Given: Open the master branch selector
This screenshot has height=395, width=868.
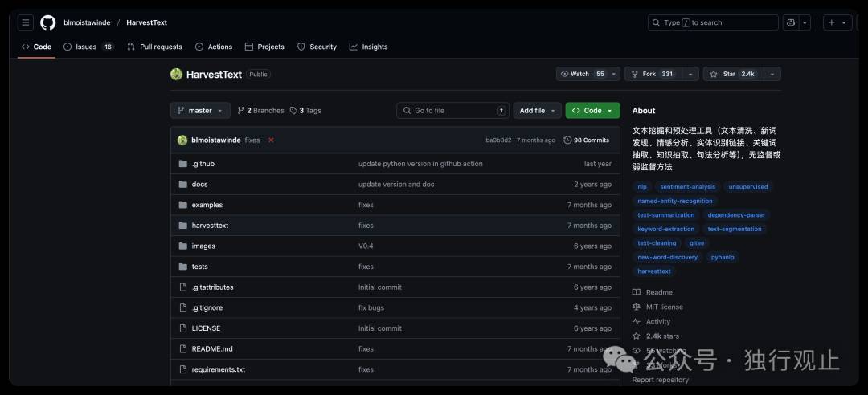Looking at the screenshot, I should point(200,110).
